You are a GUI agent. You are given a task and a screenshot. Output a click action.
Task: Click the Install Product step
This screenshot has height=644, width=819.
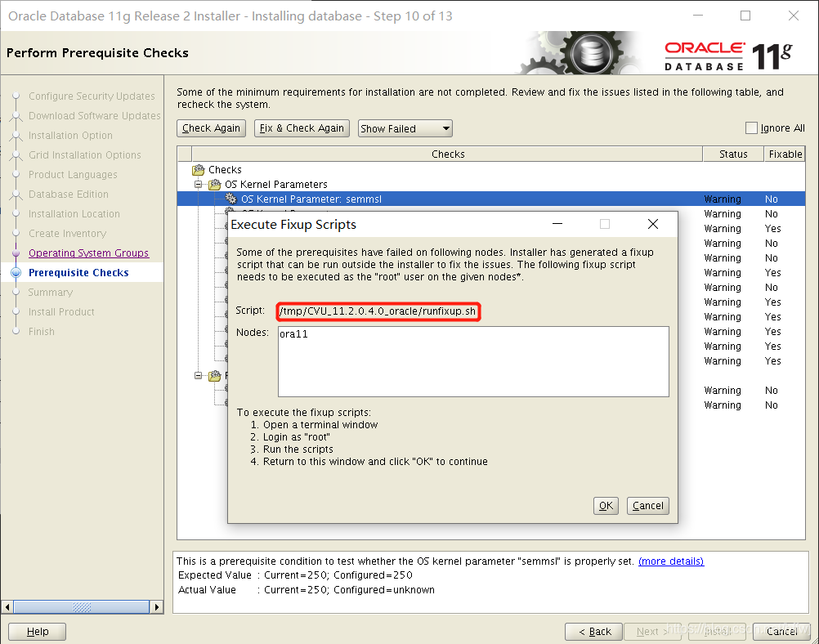point(61,312)
